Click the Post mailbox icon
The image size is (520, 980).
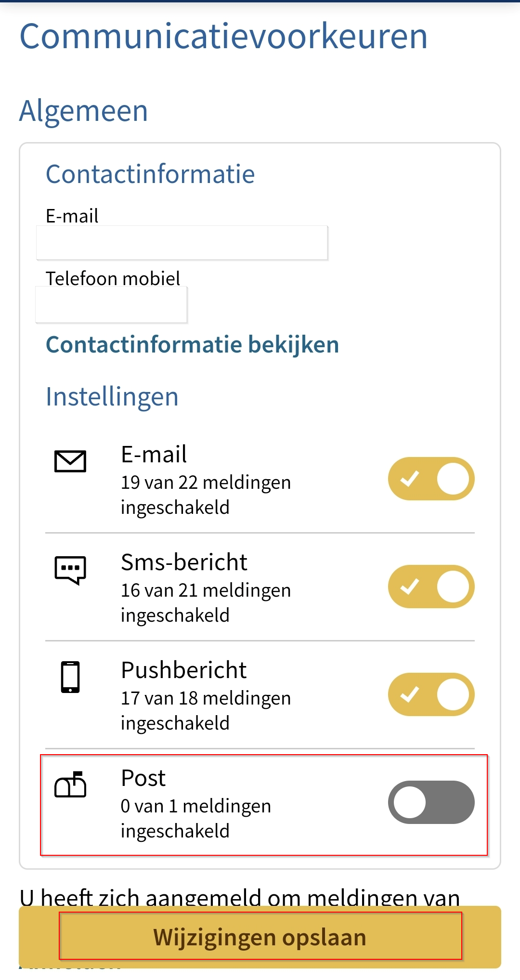pos(70,785)
